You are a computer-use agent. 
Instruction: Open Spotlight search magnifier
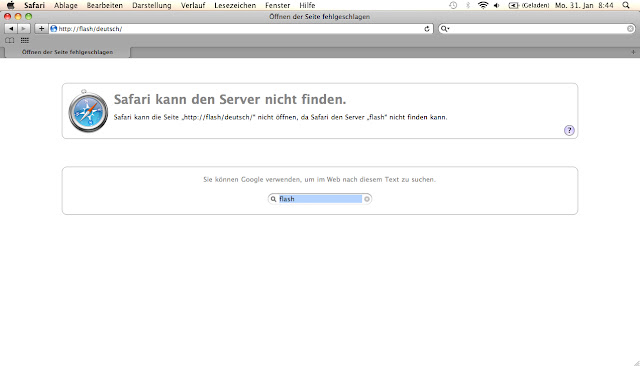pos(626,5)
